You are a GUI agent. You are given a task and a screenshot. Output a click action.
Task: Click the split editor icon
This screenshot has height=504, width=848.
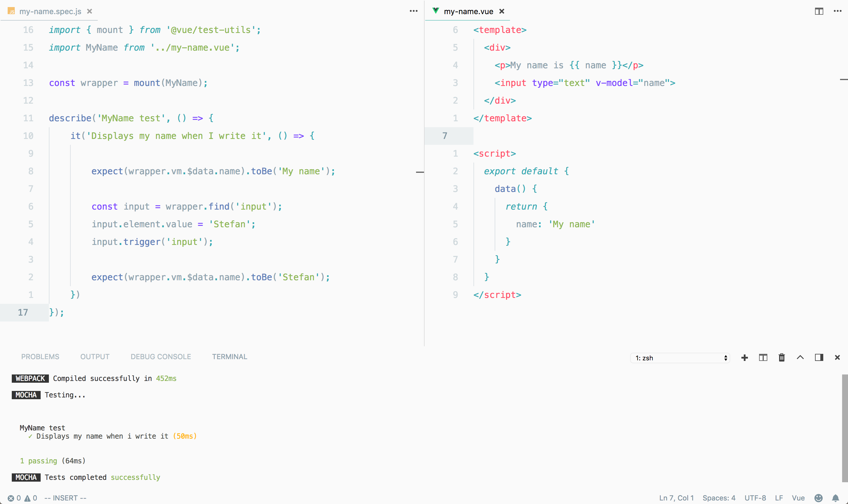pos(819,11)
